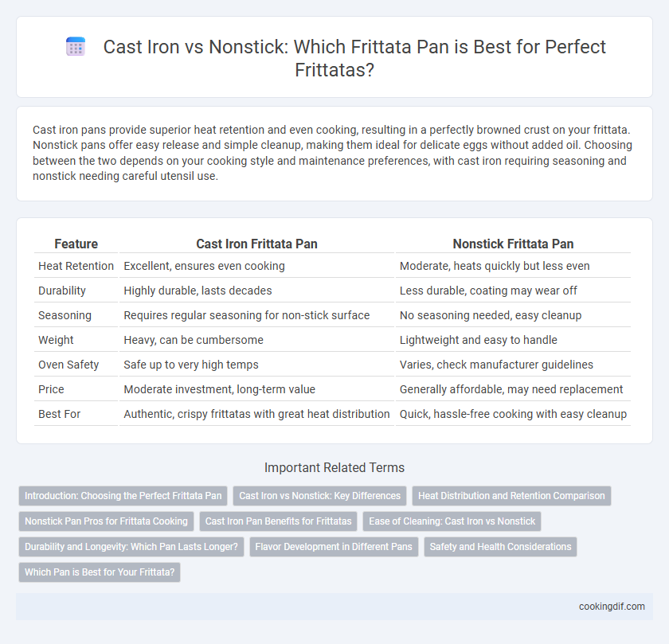Viewport: 669px width, 644px height.
Task: Click the 'Feature' column header
Action: pos(76,244)
